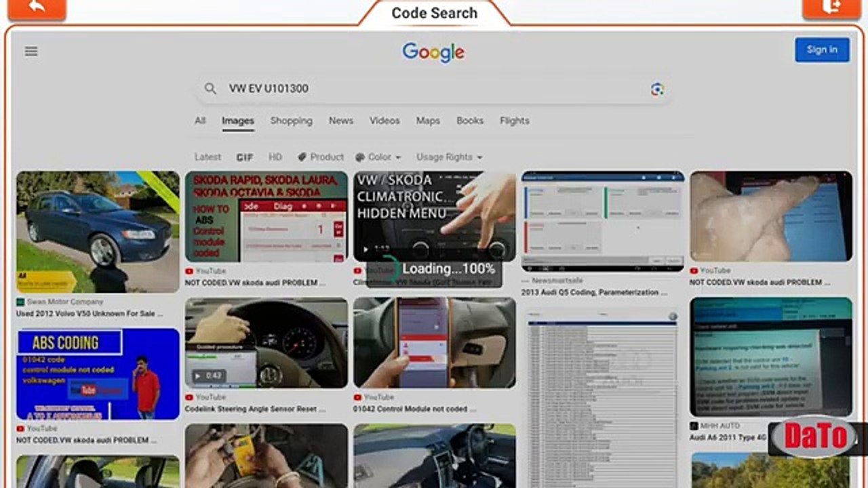Viewport: 868px width, 488px height.
Task: Expand the Color filter dropdown
Action: tap(378, 157)
